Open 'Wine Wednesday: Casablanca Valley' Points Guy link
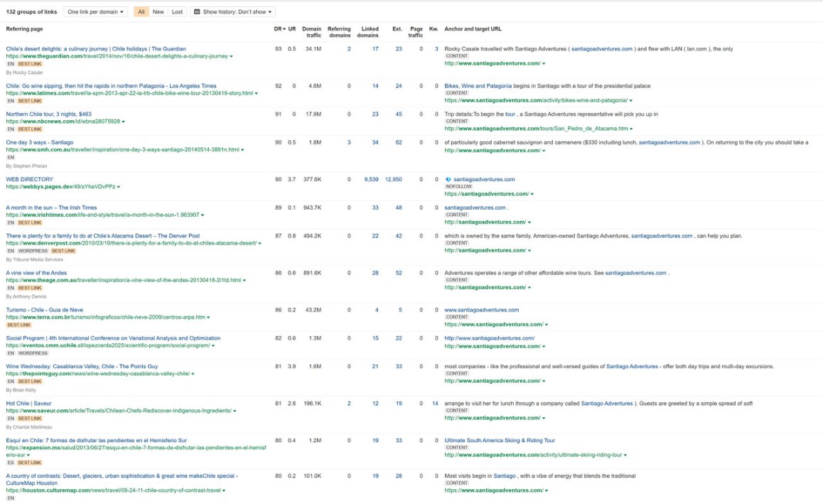The image size is (823, 504). tap(82, 367)
